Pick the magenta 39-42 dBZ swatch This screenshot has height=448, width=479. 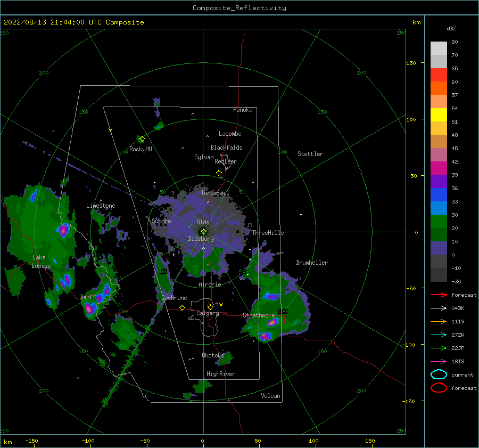click(439, 168)
